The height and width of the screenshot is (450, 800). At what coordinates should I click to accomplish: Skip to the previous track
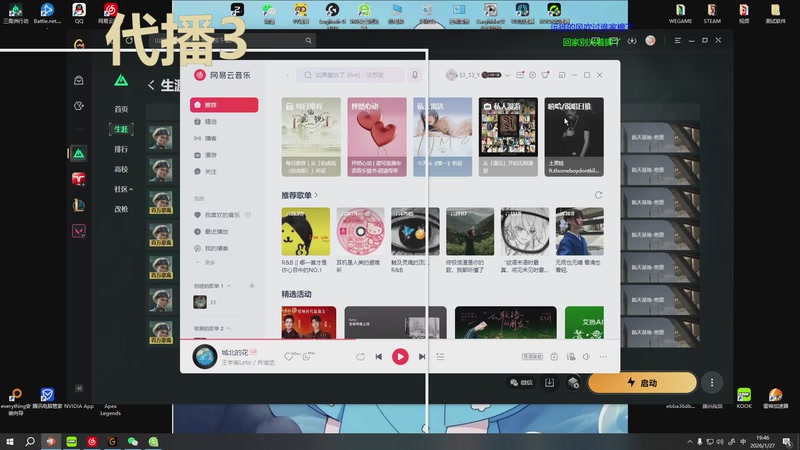[x=379, y=357]
